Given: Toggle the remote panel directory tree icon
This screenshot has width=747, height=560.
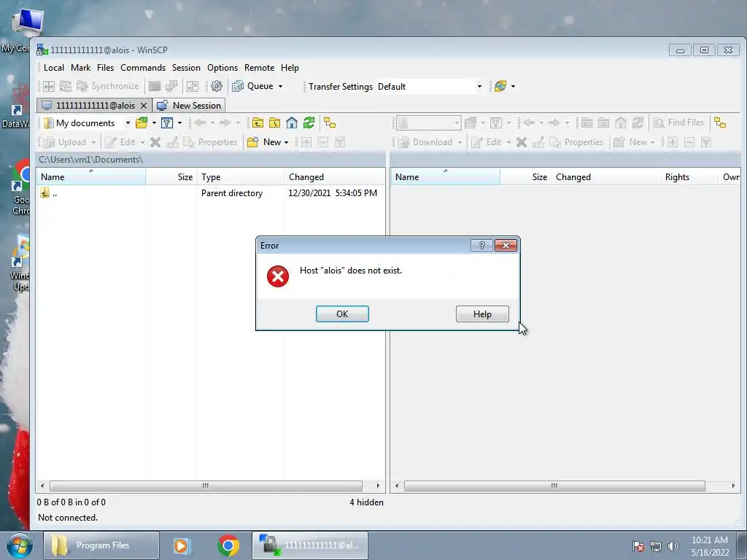Looking at the screenshot, I should pyautogui.click(x=720, y=122).
